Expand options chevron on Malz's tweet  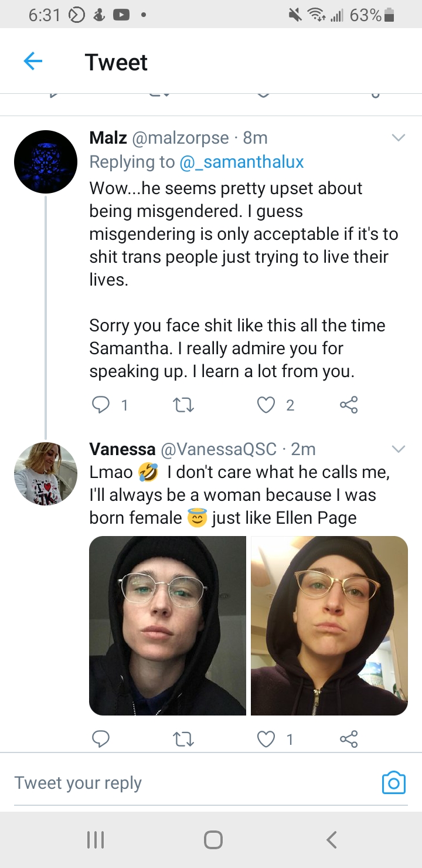[x=398, y=138]
